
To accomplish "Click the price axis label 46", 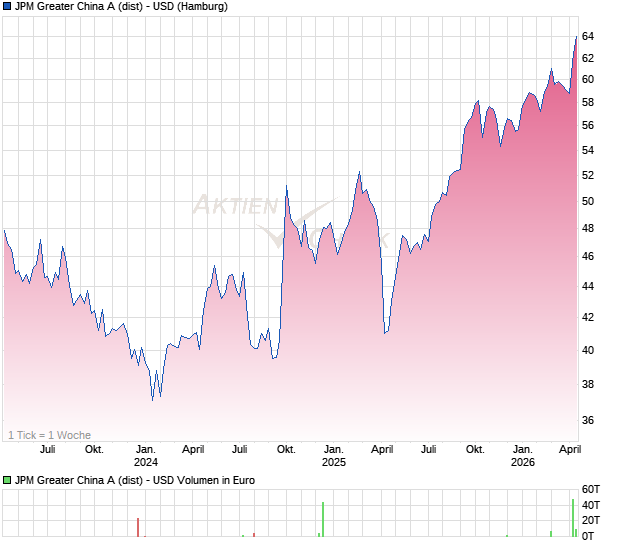I will click(588, 257).
